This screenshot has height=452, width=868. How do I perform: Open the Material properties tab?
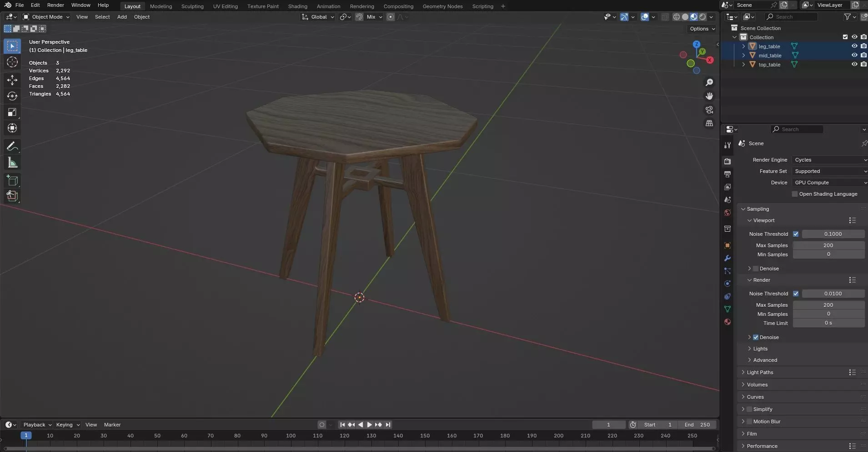(728, 322)
